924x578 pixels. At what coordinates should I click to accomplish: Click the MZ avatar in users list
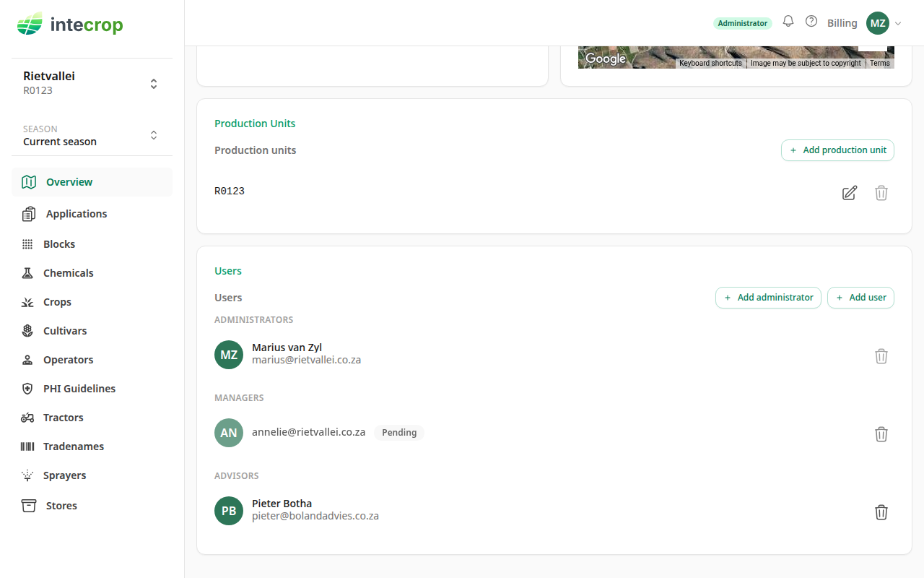[x=229, y=355]
